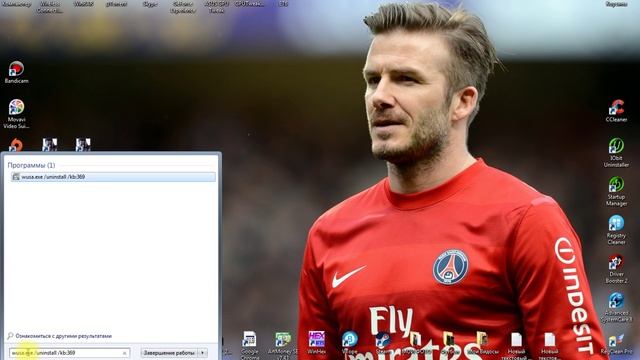Open the first photo thumbnail shortcut above Start menu

[x=50, y=144]
